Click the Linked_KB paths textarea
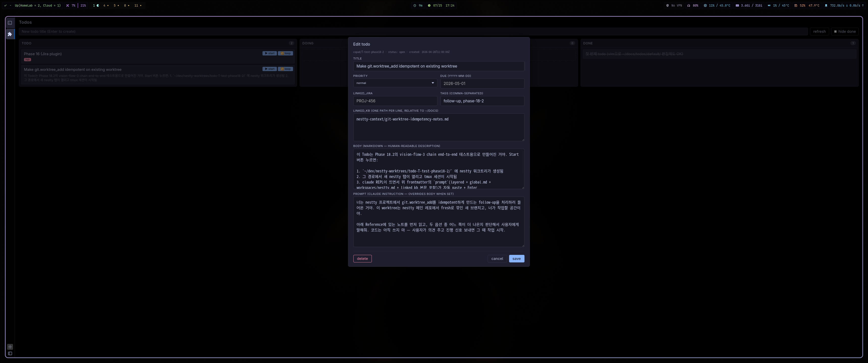 coord(438,127)
